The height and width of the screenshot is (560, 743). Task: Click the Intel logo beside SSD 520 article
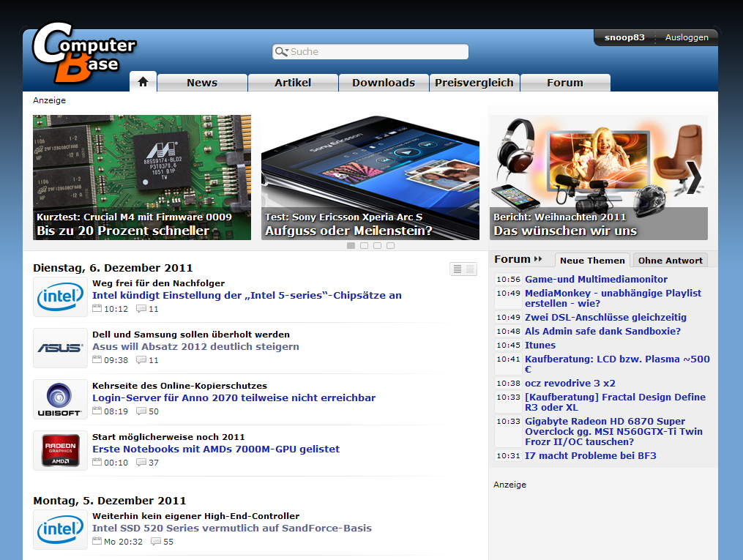tap(60, 530)
